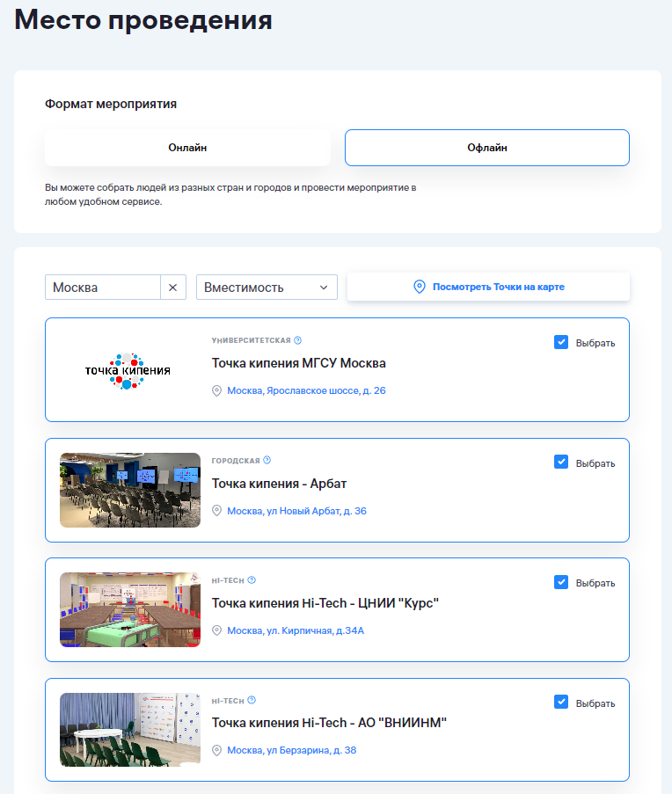Toggle the Выбрать checkbox for Точка кипения - Арбат
The width and height of the screenshot is (672, 794).
pyautogui.click(x=561, y=463)
